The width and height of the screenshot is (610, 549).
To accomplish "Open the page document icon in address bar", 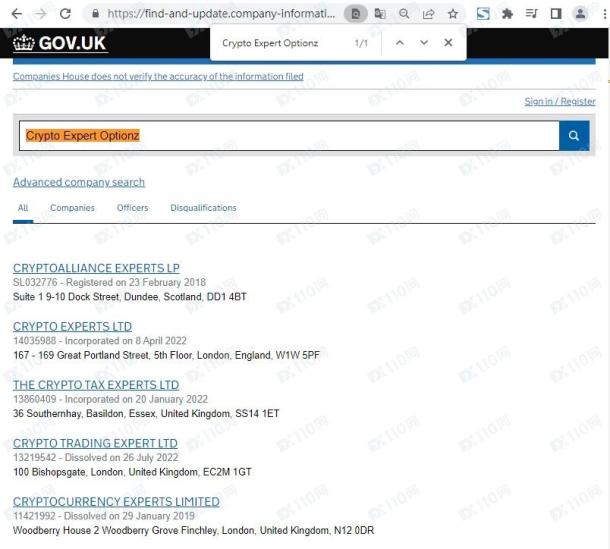I will tap(356, 14).
